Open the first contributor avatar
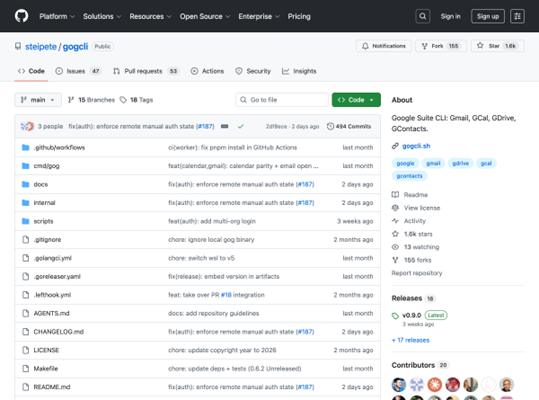The height and width of the screenshot is (400, 539). coord(399,385)
